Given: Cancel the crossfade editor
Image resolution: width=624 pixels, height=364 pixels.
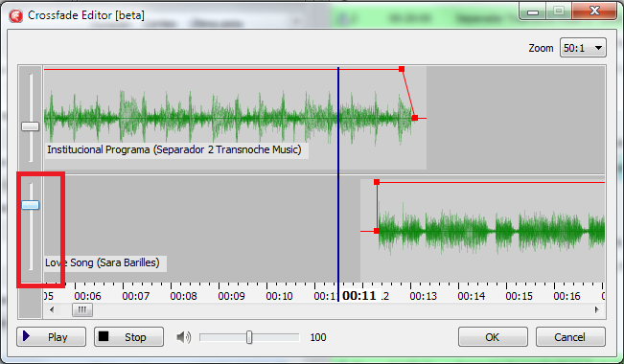Looking at the screenshot, I should point(570,337).
